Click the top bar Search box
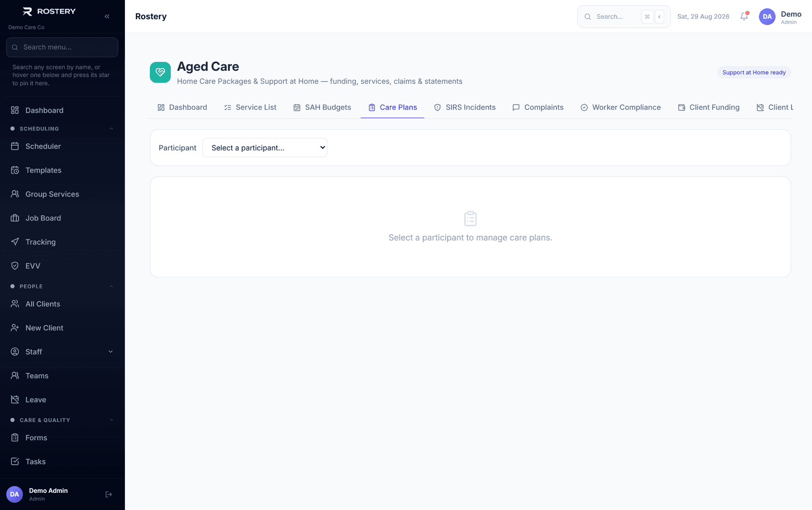 tap(624, 17)
